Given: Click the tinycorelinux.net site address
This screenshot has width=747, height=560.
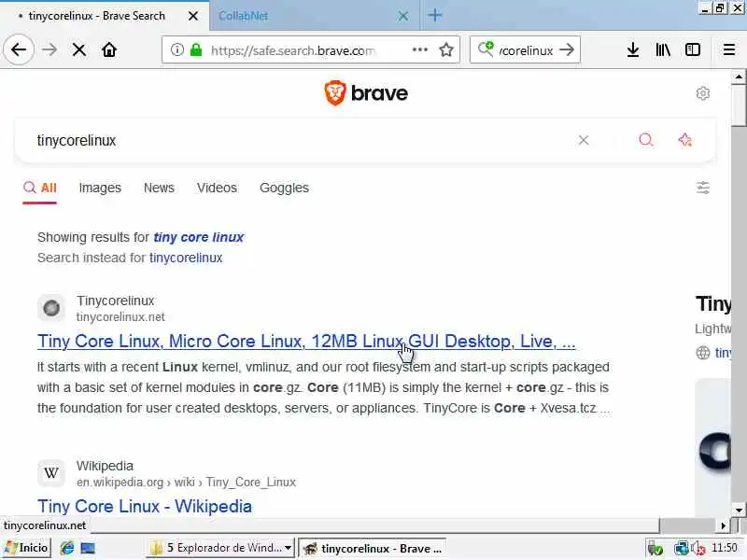Looking at the screenshot, I should tap(120, 316).
